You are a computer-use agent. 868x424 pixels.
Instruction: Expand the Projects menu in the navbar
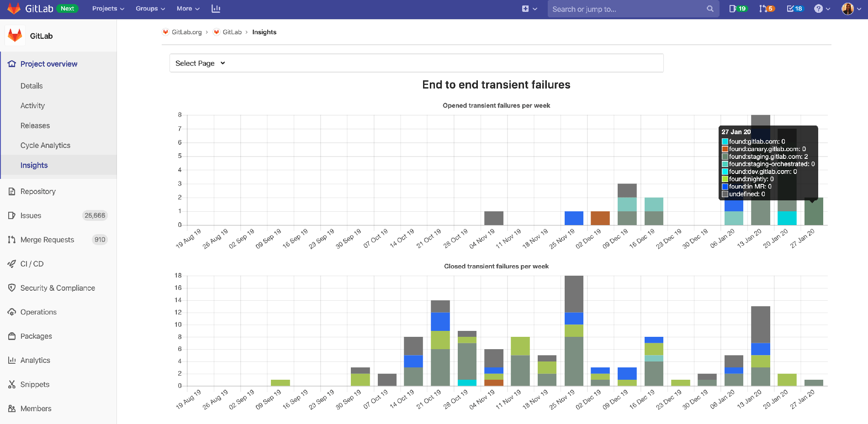107,8
